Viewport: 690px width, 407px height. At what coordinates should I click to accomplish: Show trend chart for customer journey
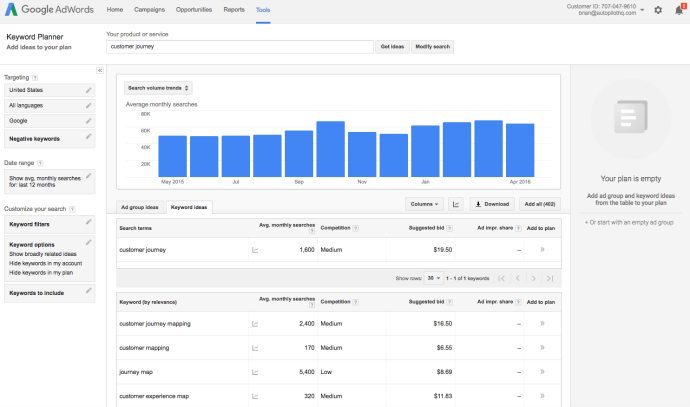(255, 250)
